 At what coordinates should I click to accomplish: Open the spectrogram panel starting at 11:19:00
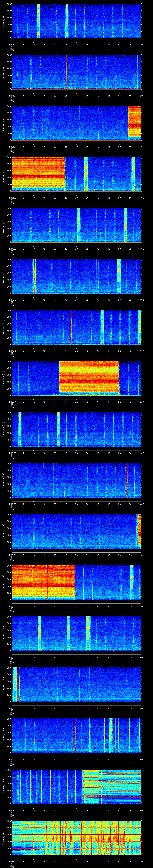pyautogui.click(x=77, y=480)
